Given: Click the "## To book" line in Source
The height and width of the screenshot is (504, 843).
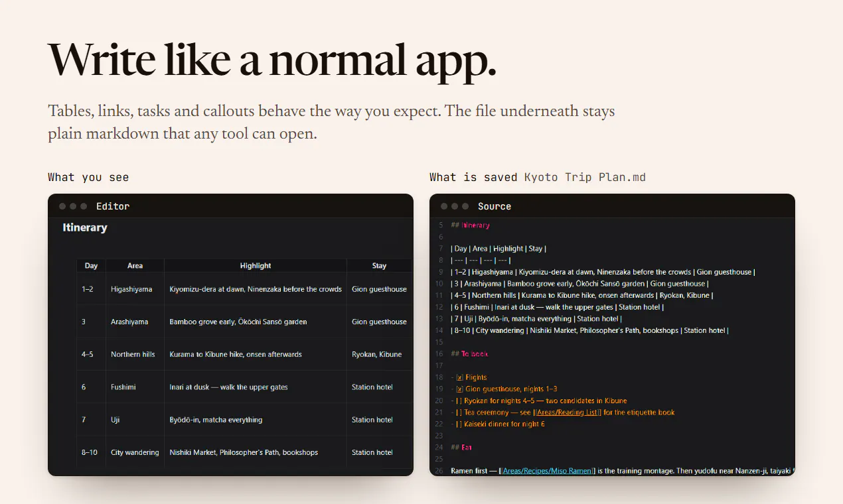Looking at the screenshot, I should (469, 353).
